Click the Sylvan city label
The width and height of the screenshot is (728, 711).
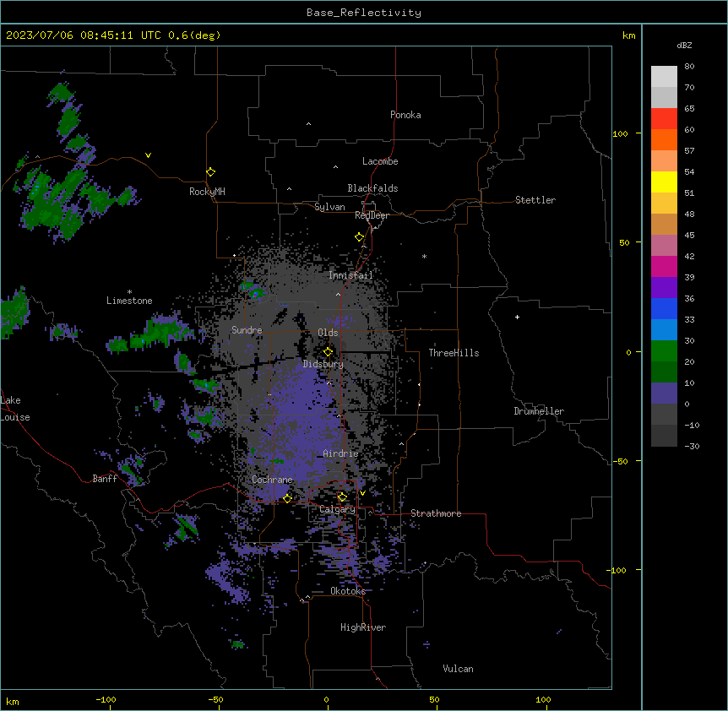[329, 207]
